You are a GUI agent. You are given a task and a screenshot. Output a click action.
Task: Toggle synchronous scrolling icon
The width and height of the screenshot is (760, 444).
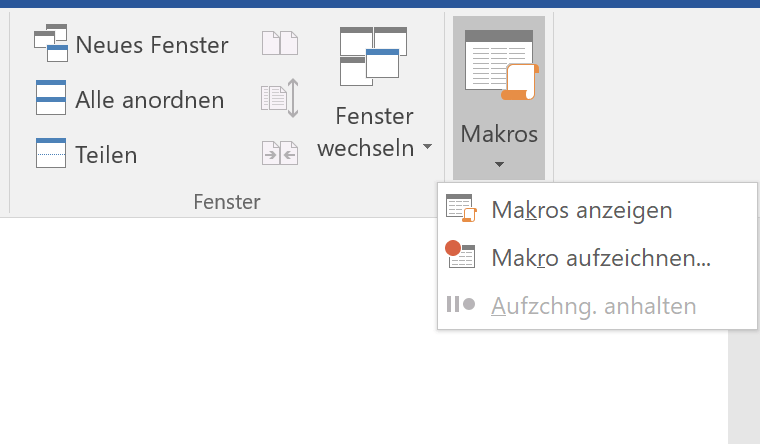[x=280, y=99]
